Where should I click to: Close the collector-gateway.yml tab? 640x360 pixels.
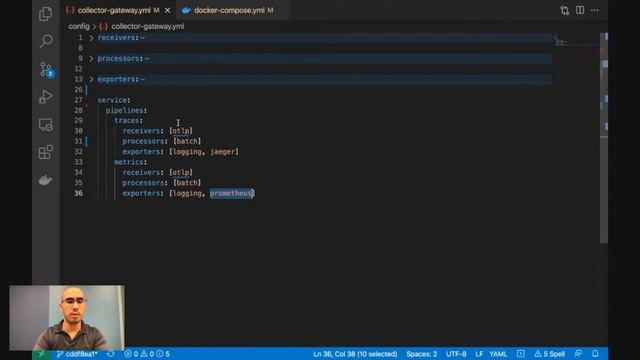tap(167, 11)
